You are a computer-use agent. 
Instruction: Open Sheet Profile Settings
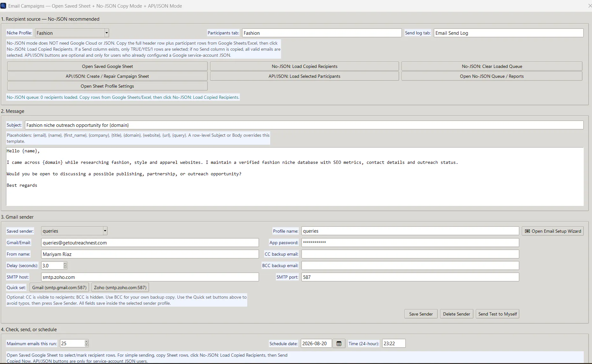pyautogui.click(x=107, y=86)
